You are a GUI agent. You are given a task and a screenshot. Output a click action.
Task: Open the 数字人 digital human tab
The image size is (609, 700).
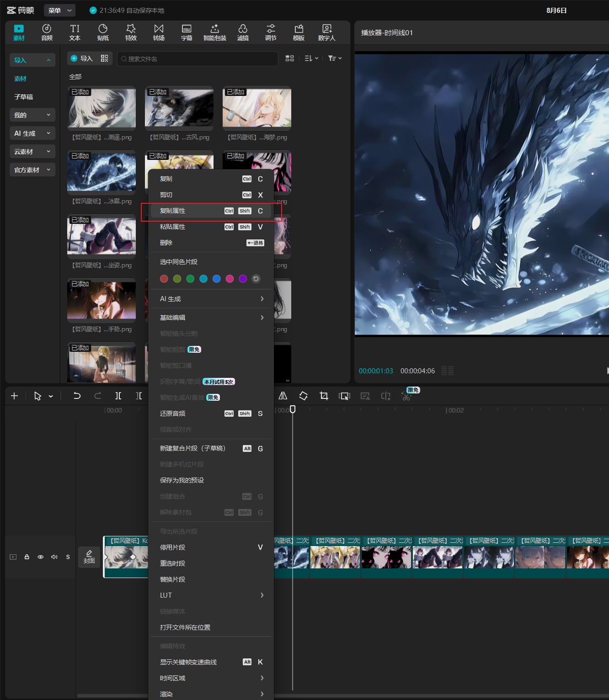click(x=327, y=32)
